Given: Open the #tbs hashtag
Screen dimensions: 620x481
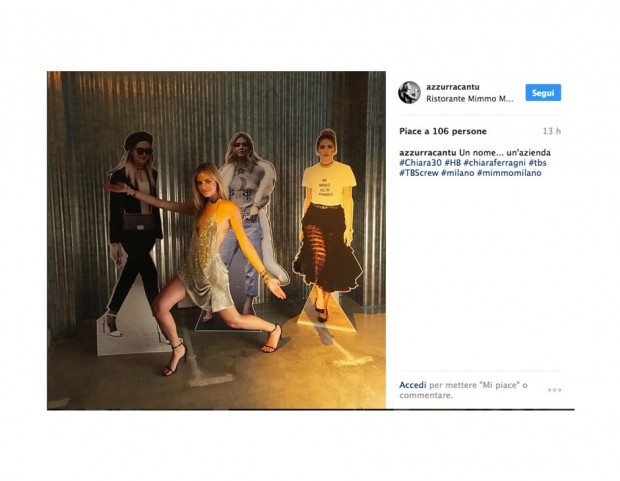Looking at the screenshot, I should [537, 163].
